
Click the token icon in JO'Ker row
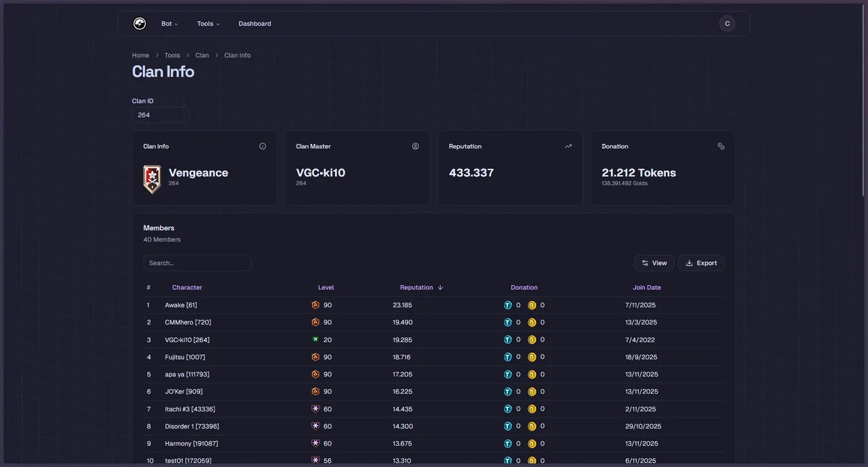coord(508,392)
